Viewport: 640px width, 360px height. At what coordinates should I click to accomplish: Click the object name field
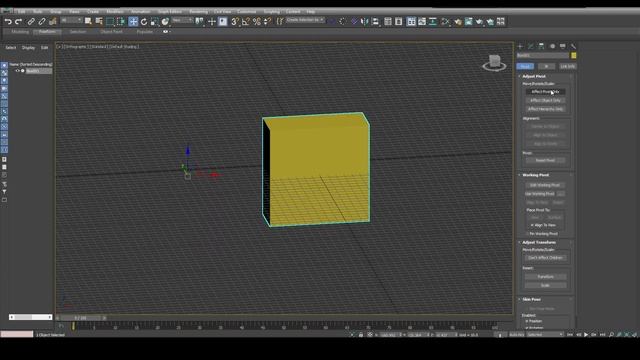coord(543,55)
